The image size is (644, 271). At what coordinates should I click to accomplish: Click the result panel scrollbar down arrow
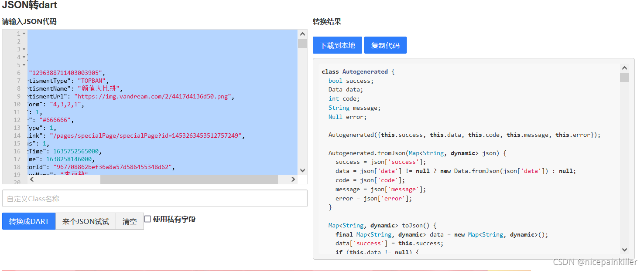tap(624, 249)
